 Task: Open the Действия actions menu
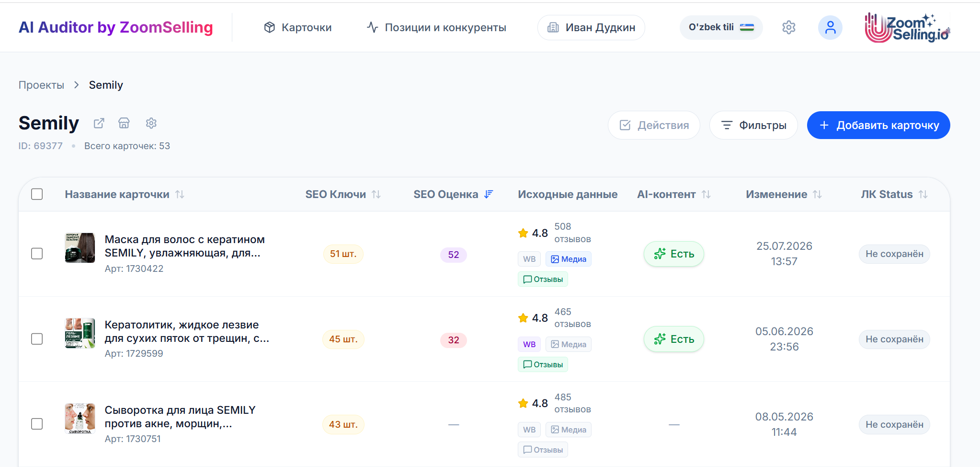[x=654, y=125]
